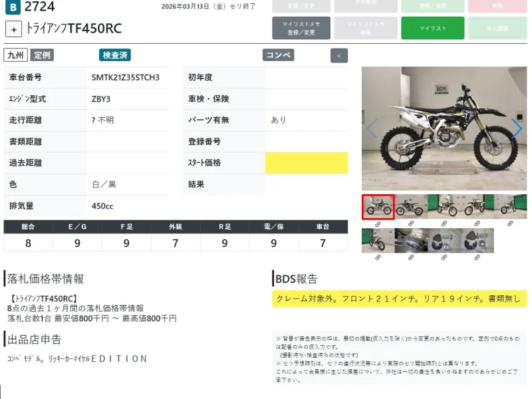The image size is (532, 399).
Task: Click title トライアンフTF450RC
Action: [74, 29]
